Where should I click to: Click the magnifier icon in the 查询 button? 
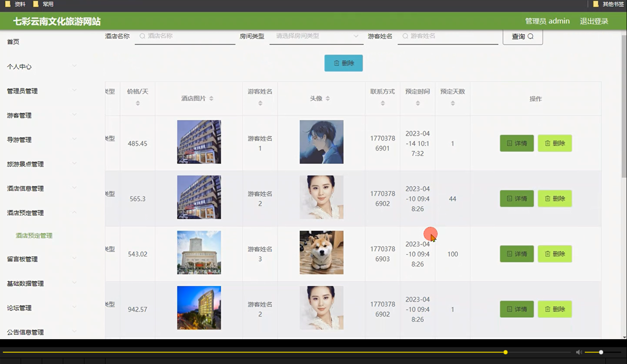(x=530, y=36)
